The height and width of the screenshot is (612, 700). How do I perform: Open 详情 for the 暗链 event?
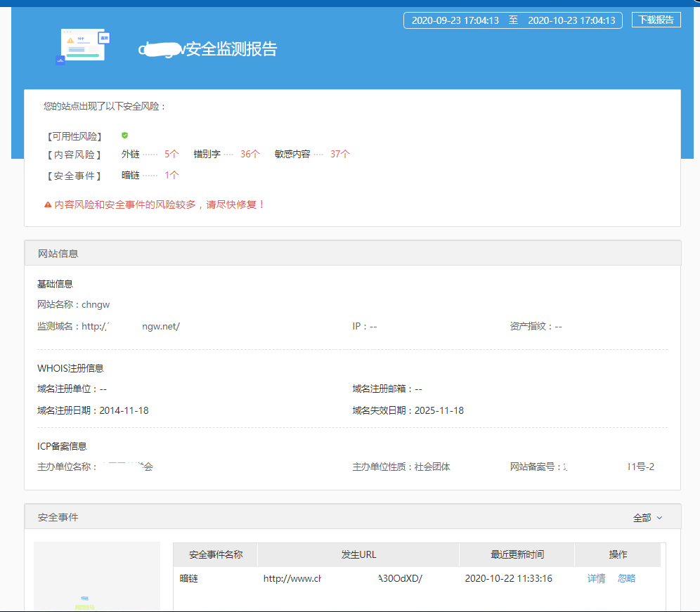597,578
